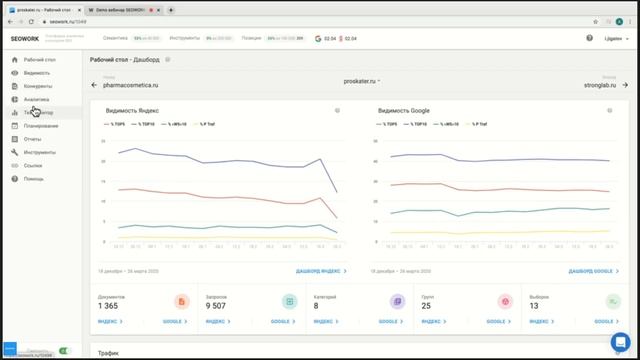
Task: Open ДАШБОРД ЯНДЕКС link
Action: 321,271
